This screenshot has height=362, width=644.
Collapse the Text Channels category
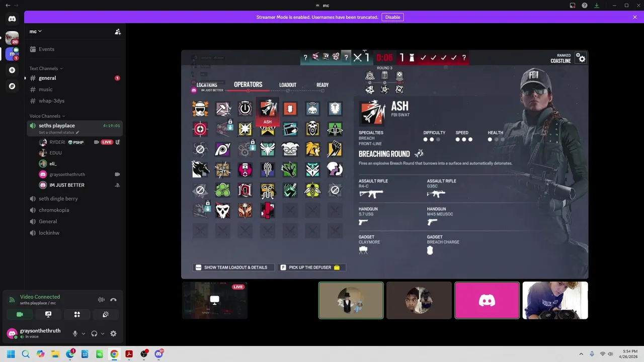pos(46,68)
